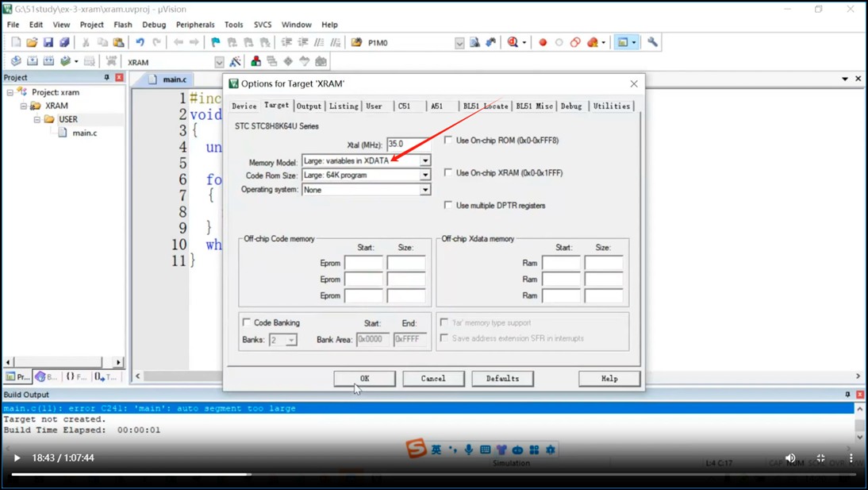Click the Save icon in toolbar

coord(48,42)
